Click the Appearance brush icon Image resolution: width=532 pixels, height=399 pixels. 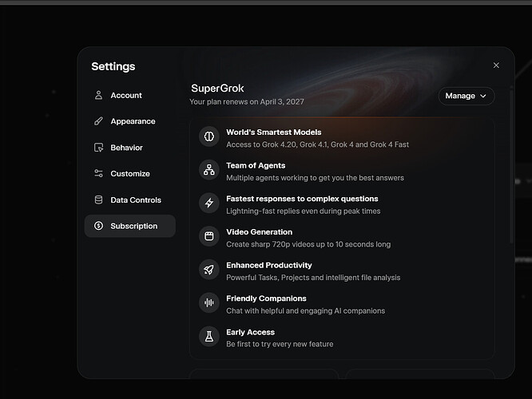click(x=98, y=121)
